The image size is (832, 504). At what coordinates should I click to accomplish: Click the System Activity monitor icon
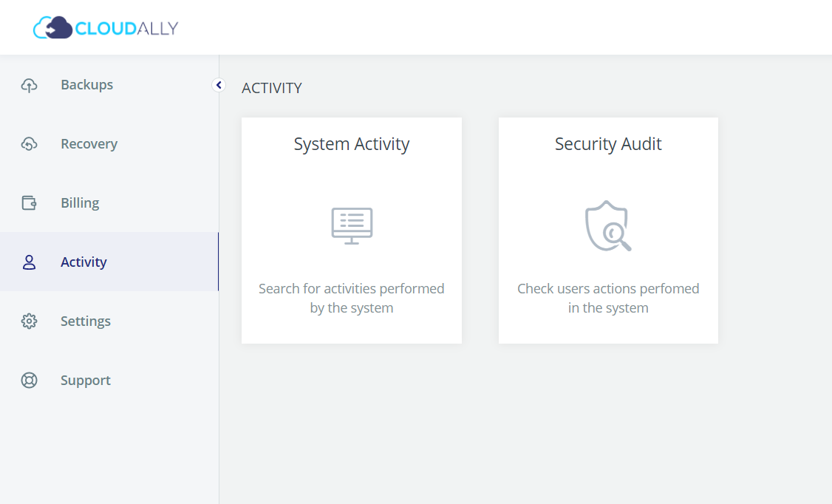tap(352, 226)
